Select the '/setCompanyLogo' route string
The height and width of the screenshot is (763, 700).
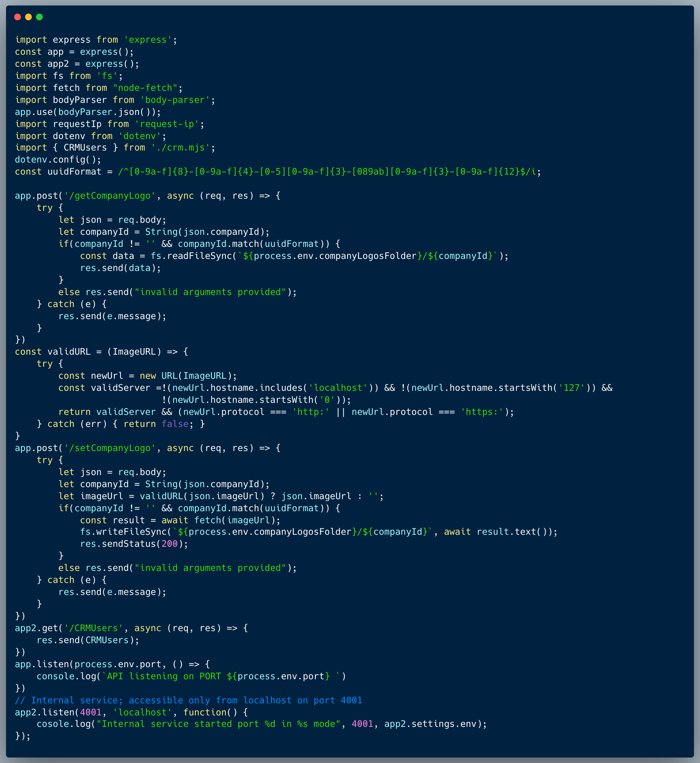[x=110, y=448]
